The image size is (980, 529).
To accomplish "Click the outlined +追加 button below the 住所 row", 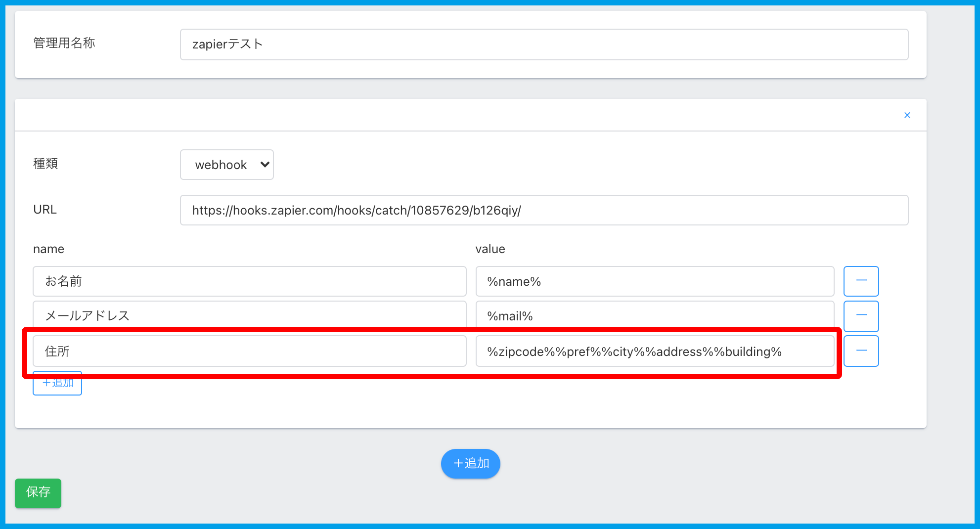I will click(x=57, y=386).
